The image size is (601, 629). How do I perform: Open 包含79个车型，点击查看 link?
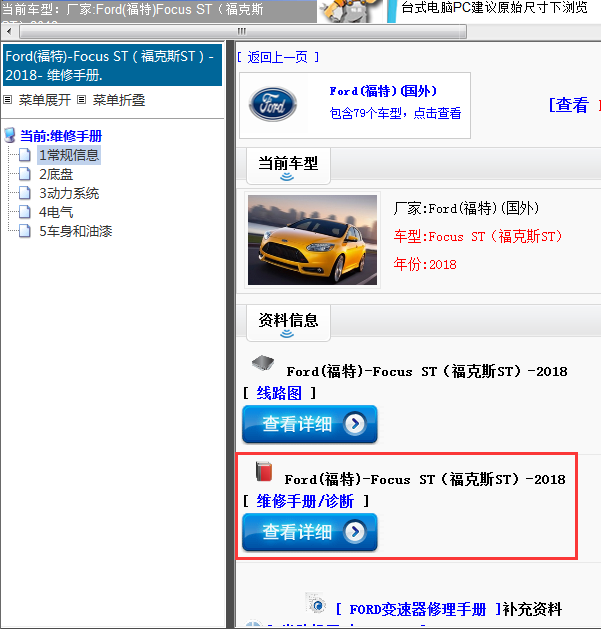(395, 113)
